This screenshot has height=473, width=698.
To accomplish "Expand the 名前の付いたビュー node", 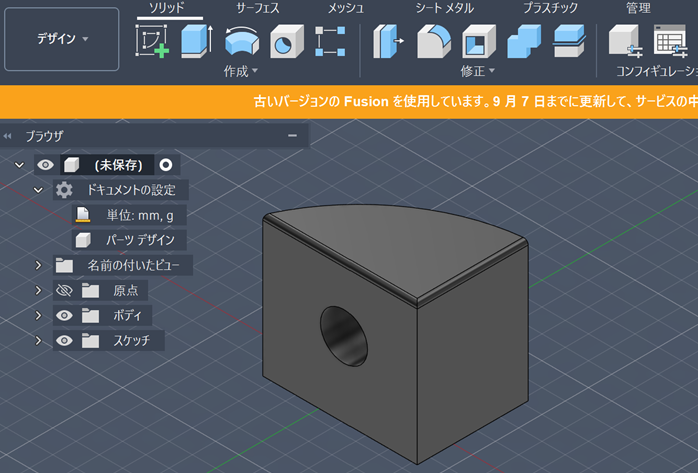I will (x=38, y=265).
